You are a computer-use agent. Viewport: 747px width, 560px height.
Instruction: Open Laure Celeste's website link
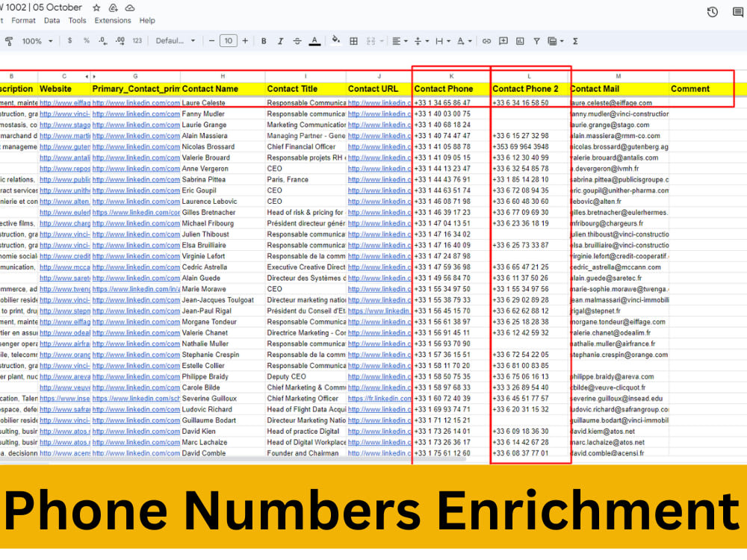(x=65, y=103)
